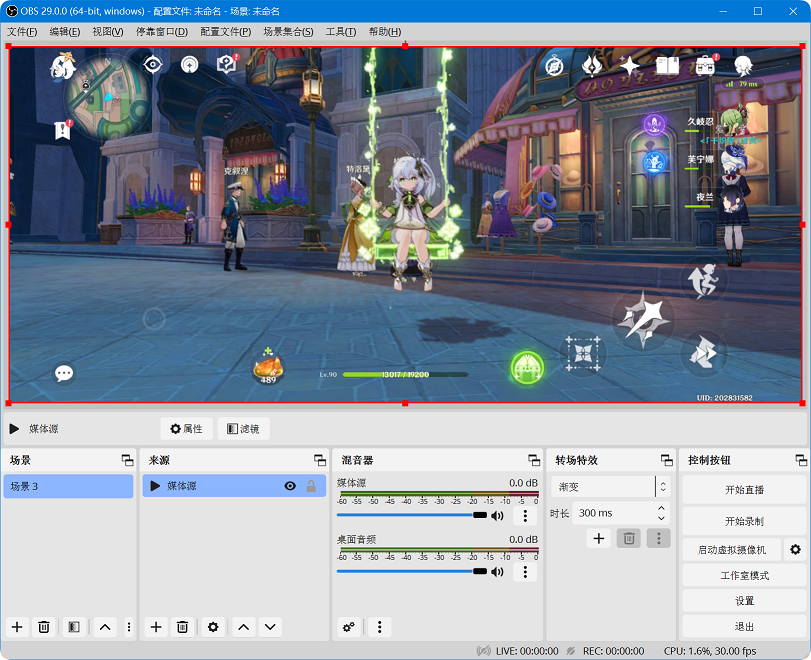The height and width of the screenshot is (660, 811).
Task: Undock the 控制按钮 panel
Action: 801,460
